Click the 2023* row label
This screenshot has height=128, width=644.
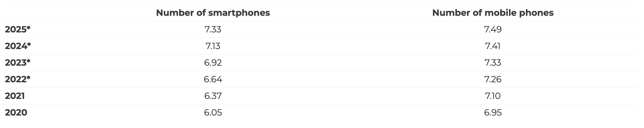(x=18, y=63)
